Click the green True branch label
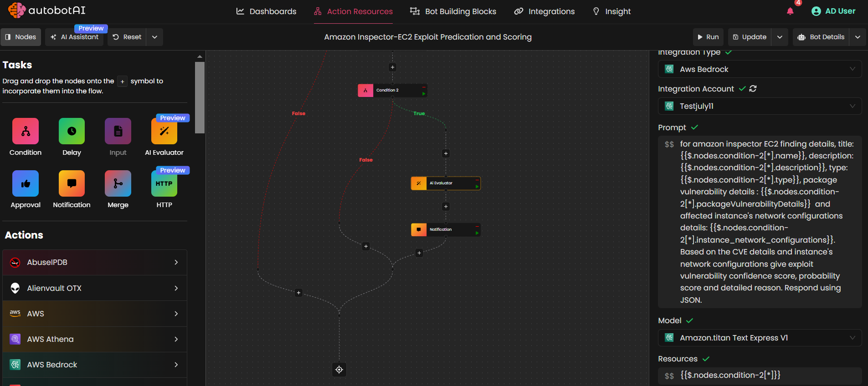 coord(419,113)
